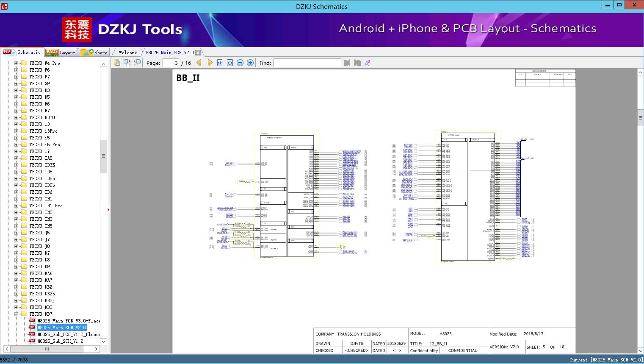
Task: Click the DZKJ logo in the banner
Action: (77, 30)
